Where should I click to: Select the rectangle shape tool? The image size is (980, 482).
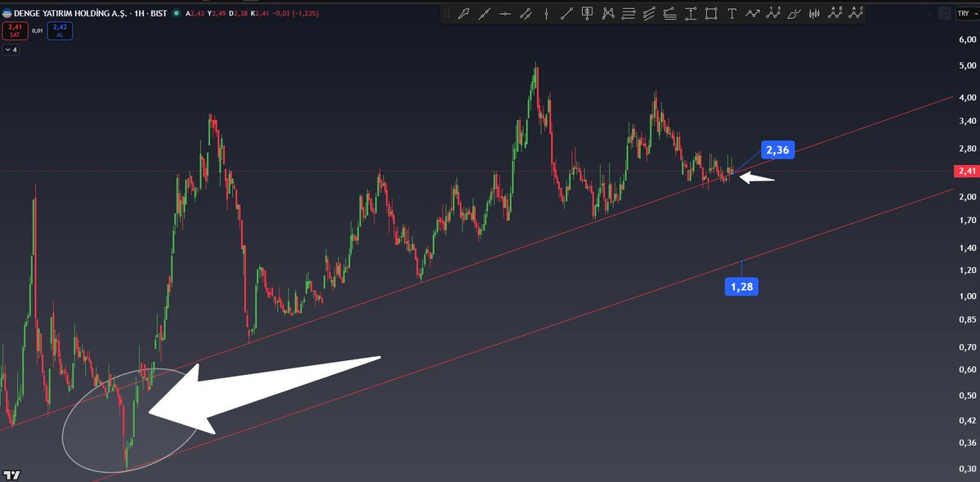(x=711, y=13)
